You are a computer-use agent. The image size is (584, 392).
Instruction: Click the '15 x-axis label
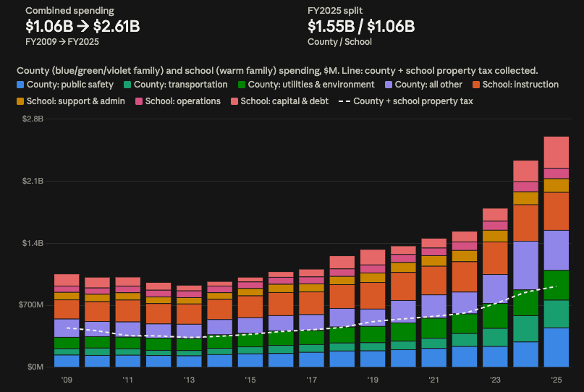pyautogui.click(x=250, y=380)
